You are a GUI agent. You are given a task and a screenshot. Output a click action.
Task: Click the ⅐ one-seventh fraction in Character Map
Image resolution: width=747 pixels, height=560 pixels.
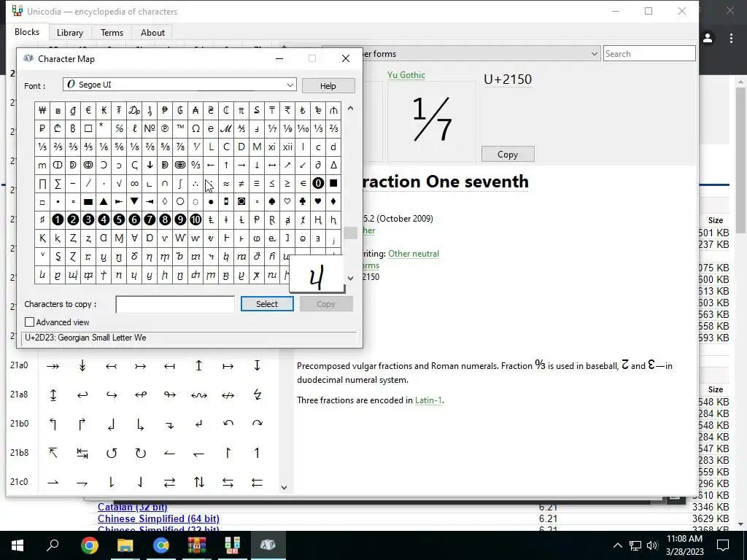tap(272, 128)
